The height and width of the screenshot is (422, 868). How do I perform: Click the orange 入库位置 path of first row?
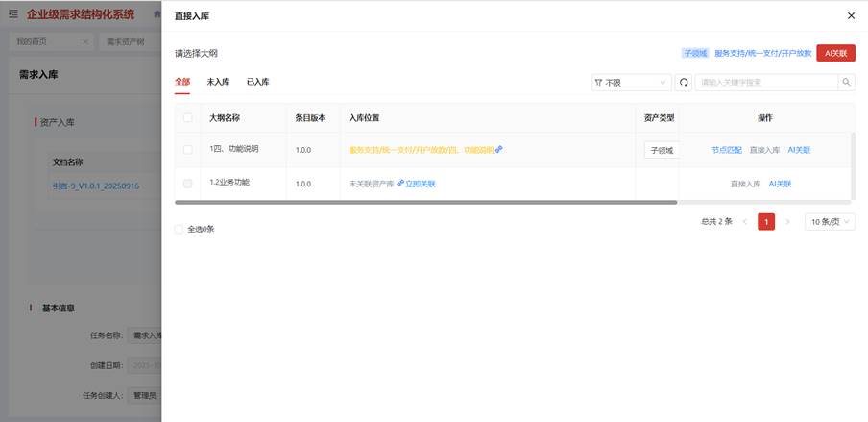421,150
